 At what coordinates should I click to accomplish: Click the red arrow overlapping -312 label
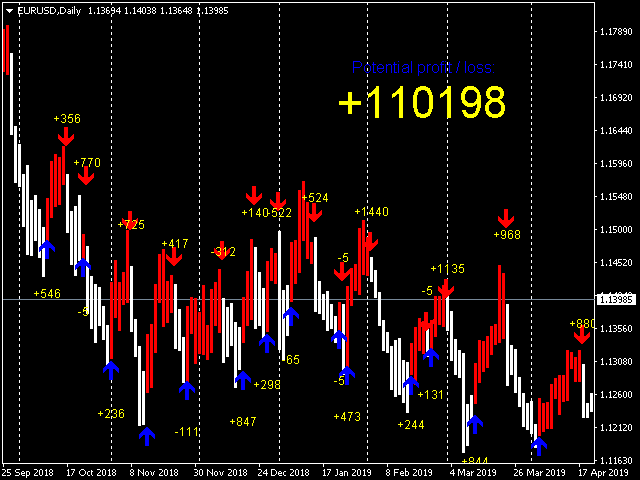222,251
